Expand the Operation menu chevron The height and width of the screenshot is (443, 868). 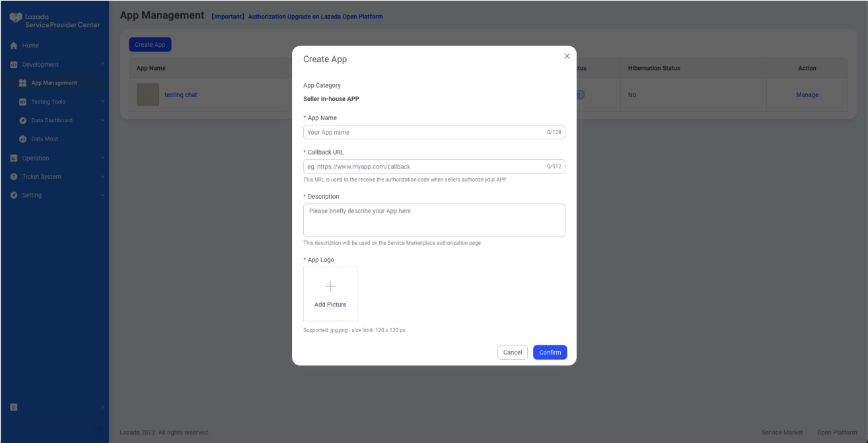coord(102,158)
